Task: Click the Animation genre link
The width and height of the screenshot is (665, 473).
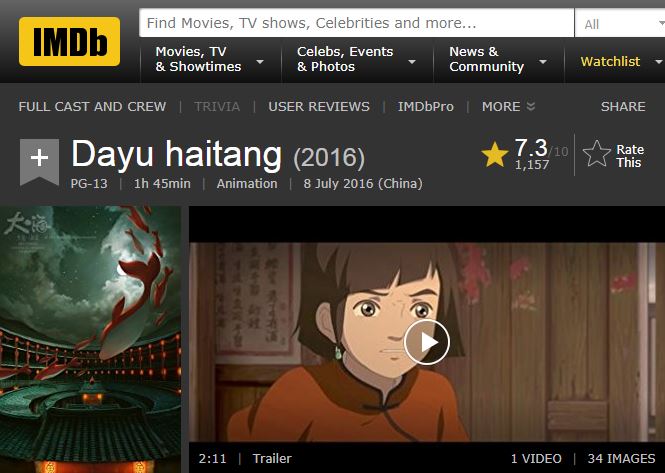Action: pyautogui.click(x=247, y=184)
